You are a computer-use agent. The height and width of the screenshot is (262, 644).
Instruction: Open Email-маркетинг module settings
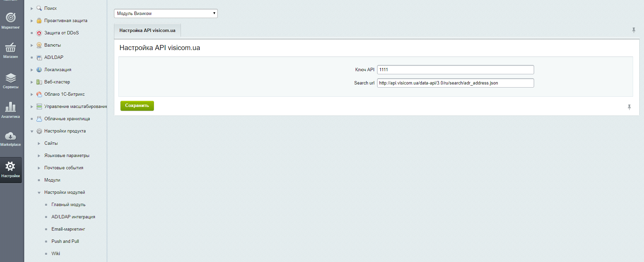pos(68,229)
